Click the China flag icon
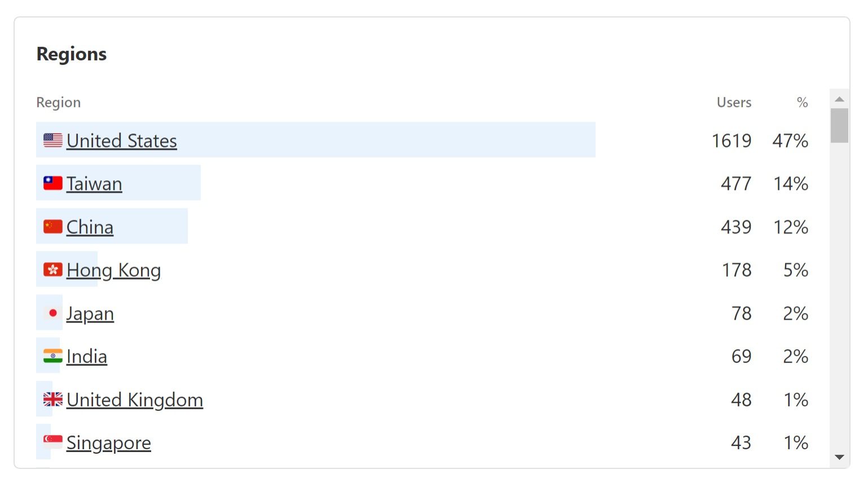868x487 pixels. click(53, 227)
